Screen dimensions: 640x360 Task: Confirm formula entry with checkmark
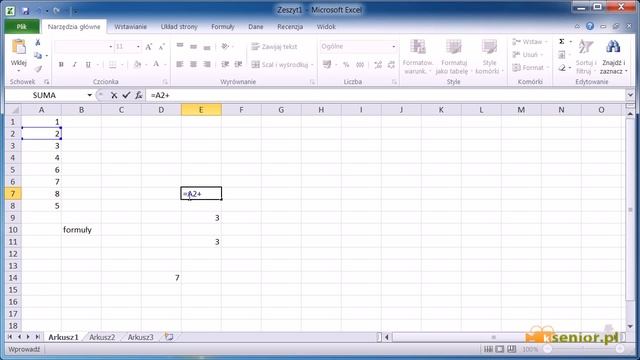(126, 95)
